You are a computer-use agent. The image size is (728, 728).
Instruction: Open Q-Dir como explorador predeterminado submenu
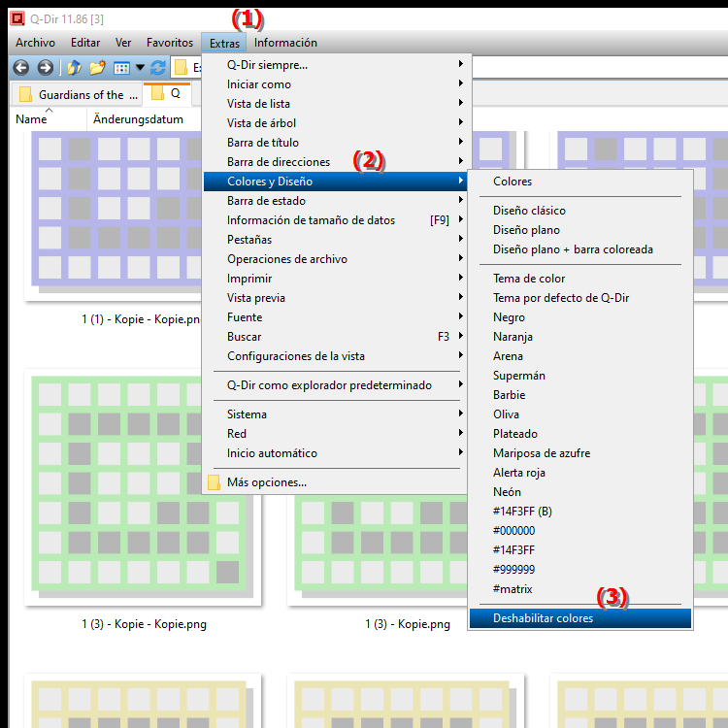[x=334, y=385]
